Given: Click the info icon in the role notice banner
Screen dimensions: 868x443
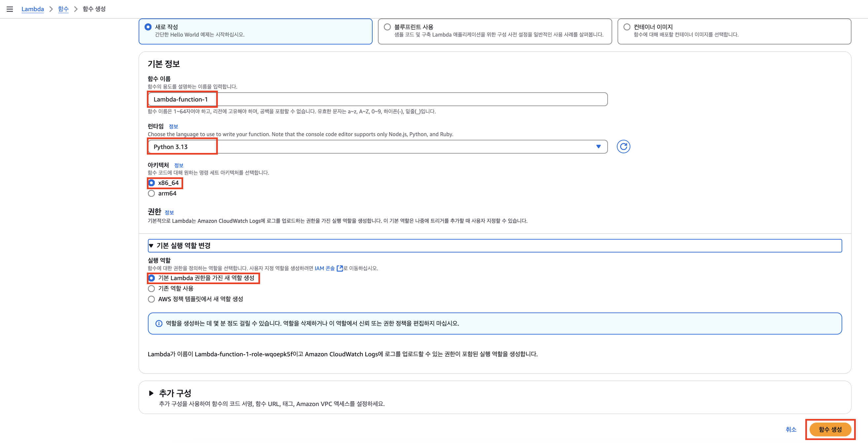Looking at the screenshot, I should click(x=159, y=323).
